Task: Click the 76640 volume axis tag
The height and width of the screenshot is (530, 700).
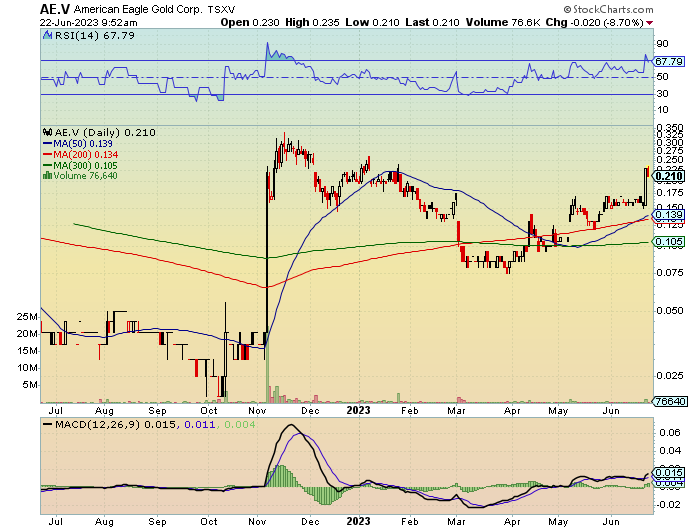Action: click(670, 401)
